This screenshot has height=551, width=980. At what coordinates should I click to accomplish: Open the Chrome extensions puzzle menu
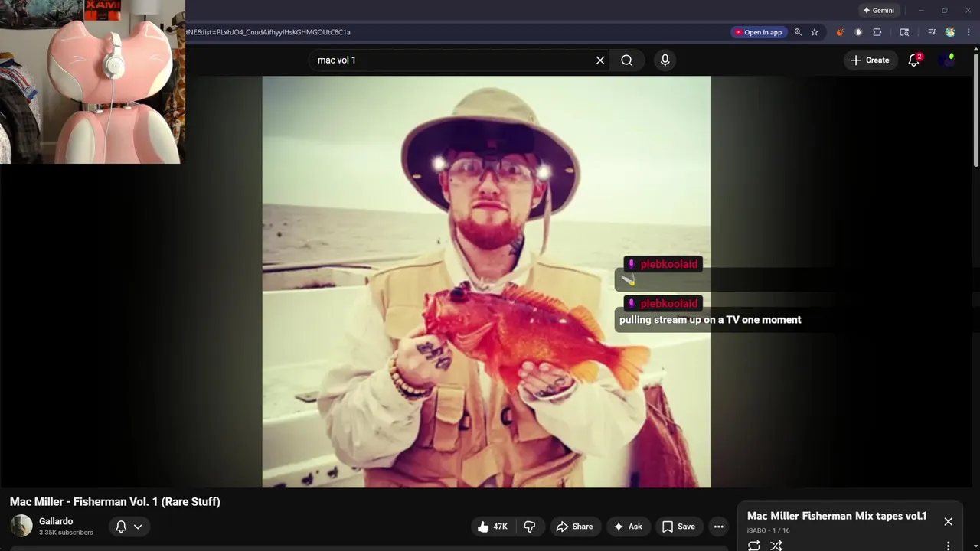click(x=877, y=32)
